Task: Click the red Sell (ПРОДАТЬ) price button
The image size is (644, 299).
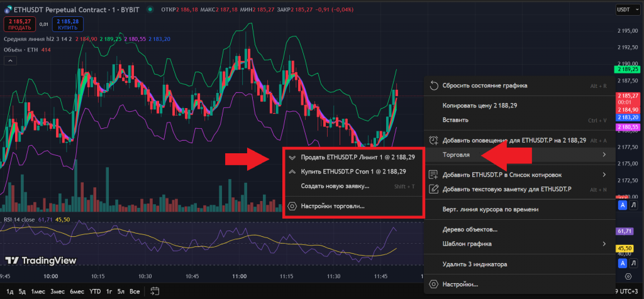Action: coord(19,24)
